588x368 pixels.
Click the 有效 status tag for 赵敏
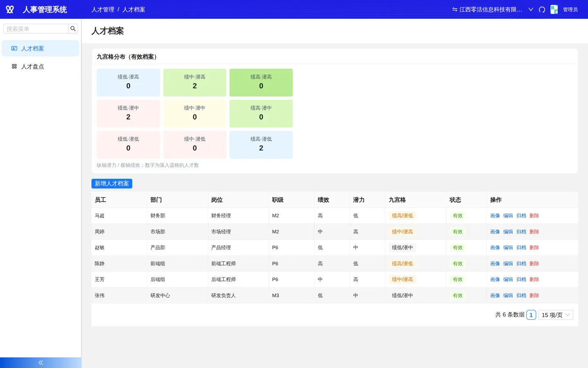(458, 248)
